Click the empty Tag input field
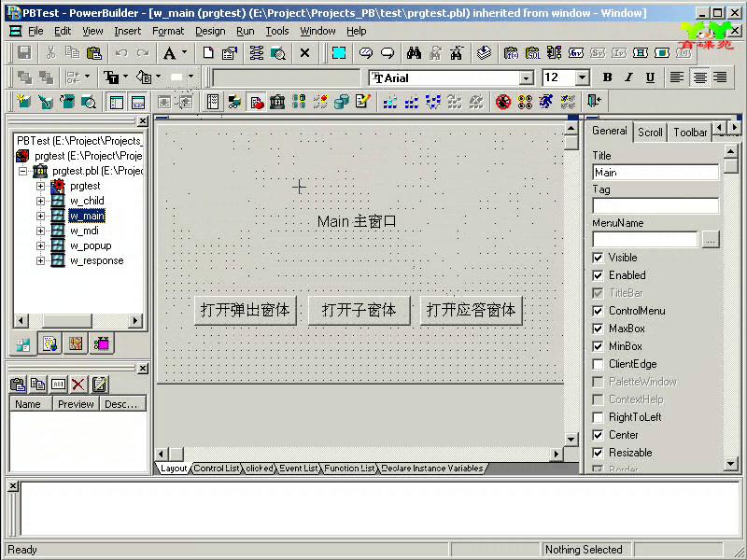The height and width of the screenshot is (560, 747). click(x=655, y=205)
